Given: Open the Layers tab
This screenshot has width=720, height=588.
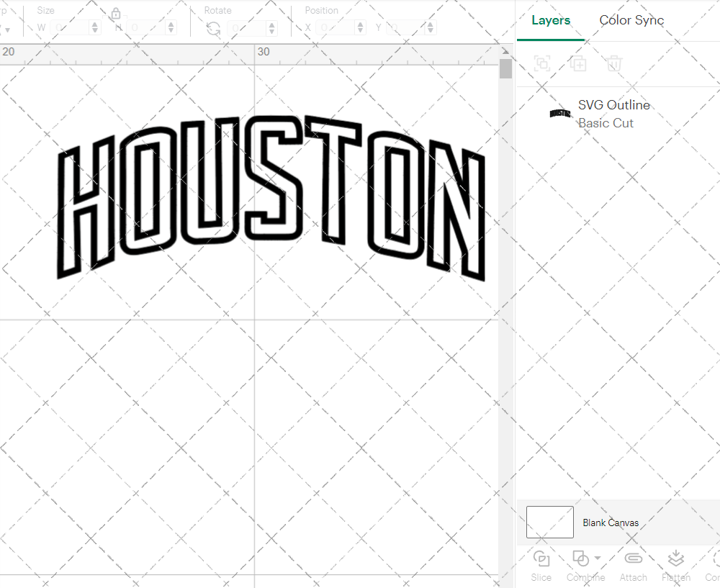Looking at the screenshot, I should [549, 20].
